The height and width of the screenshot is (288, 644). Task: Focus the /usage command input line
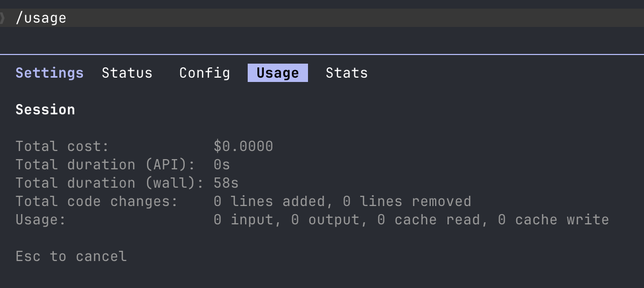tap(322, 18)
